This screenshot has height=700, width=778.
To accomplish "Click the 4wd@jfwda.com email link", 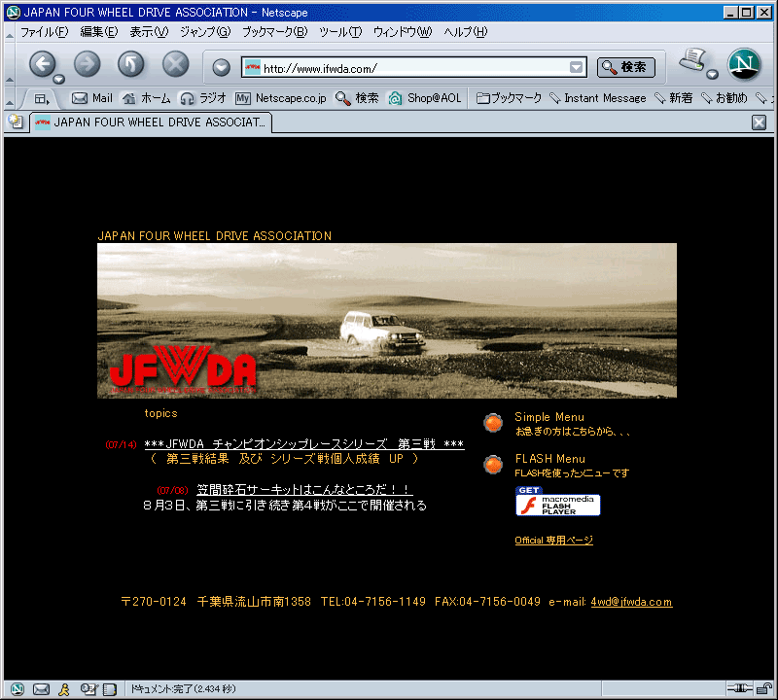I will pos(631,602).
